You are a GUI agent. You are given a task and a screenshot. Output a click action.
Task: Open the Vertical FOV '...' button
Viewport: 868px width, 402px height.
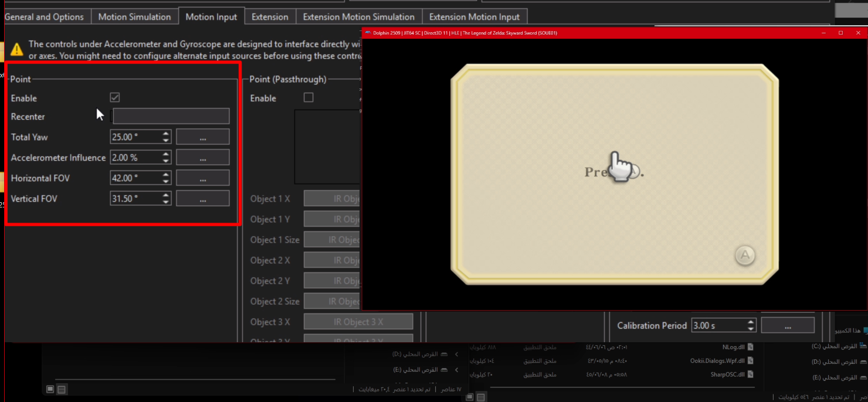point(202,198)
